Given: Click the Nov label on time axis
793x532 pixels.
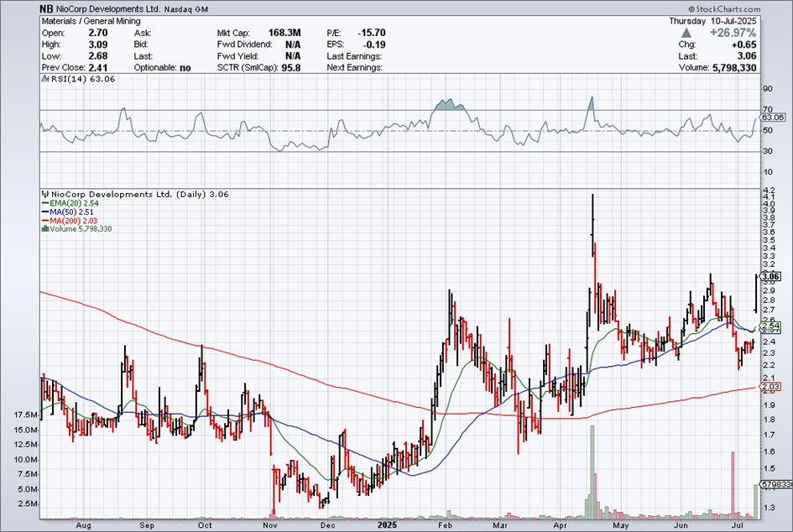Looking at the screenshot, I should 270,525.
